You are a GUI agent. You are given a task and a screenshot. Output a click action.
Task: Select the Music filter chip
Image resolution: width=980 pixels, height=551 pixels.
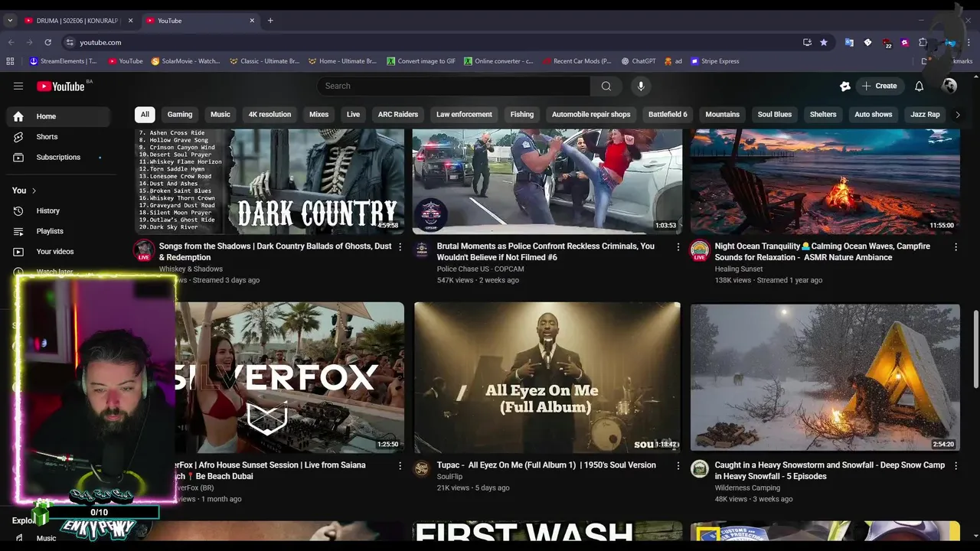pos(220,115)
